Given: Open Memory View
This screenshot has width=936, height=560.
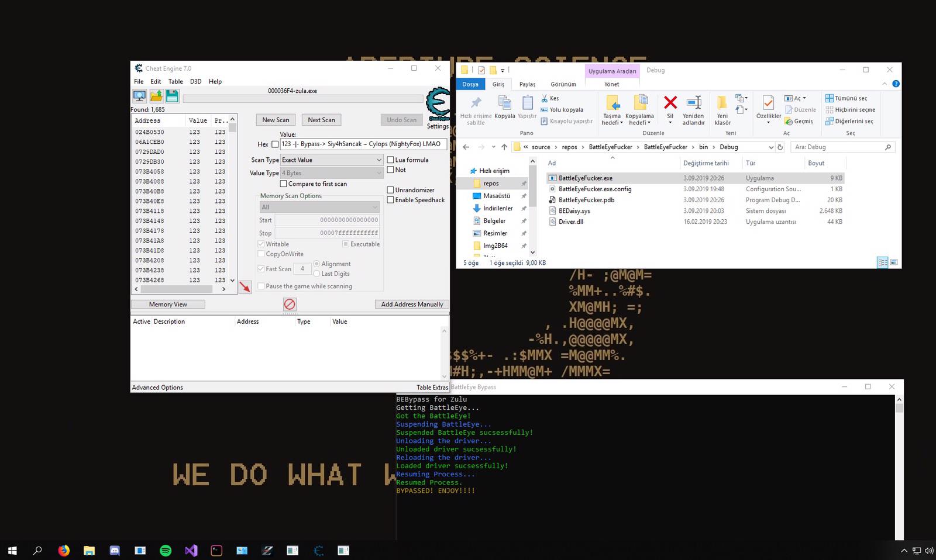Looking at the screenshot, I should tap(168, 304).
